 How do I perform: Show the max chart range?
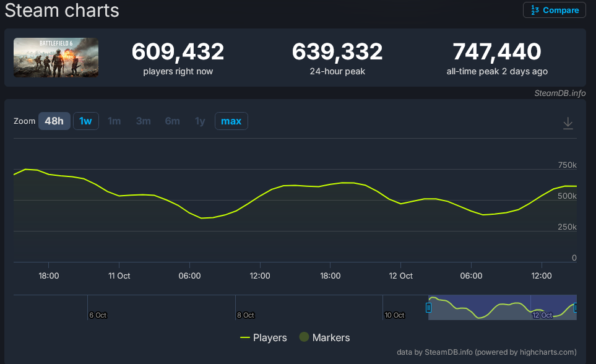(x=231, y=121)
